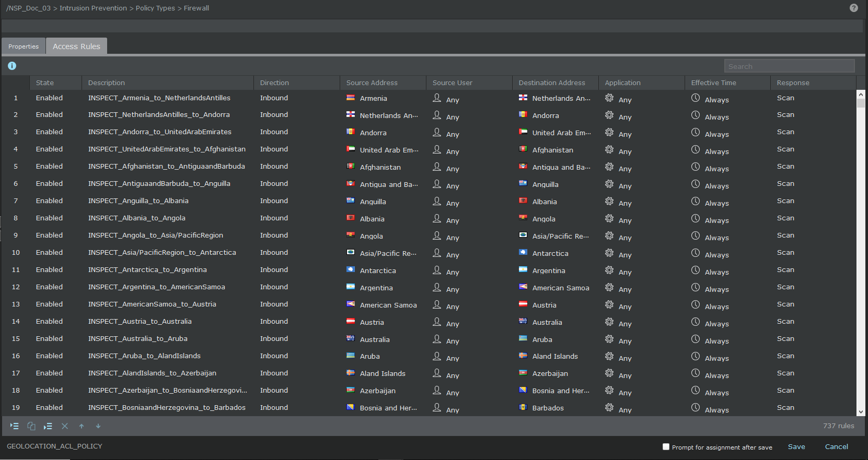Click the Barbados destination flag in rule 19
Screen dimensions: 868x460
pos(523,407)
